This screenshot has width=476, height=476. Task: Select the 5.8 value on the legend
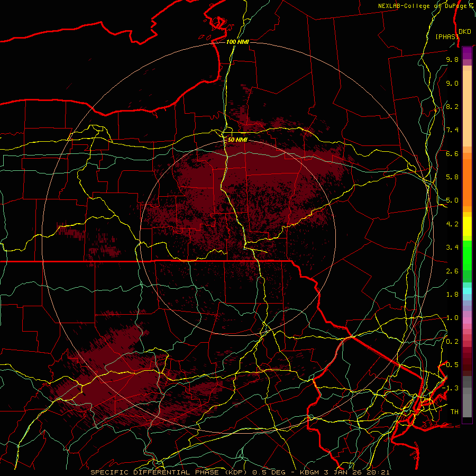click(452, 177)
